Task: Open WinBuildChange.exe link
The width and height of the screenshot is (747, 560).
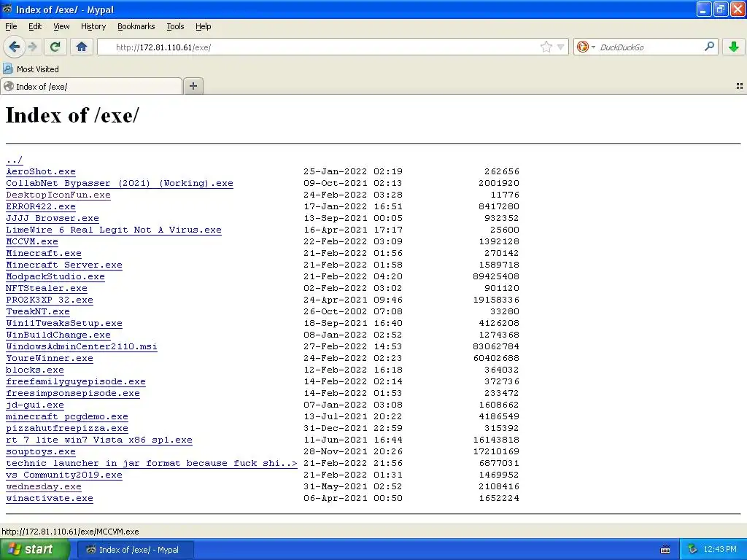Action: [x=58, y=335]
